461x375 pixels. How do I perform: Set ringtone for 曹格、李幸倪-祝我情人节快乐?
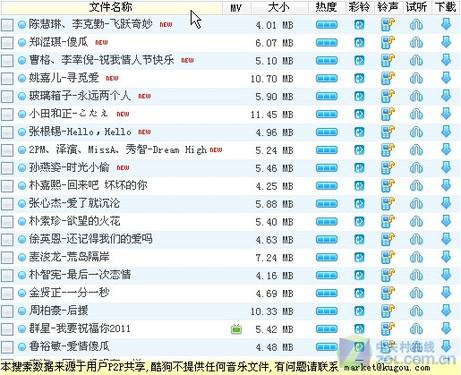pos(388,60)
